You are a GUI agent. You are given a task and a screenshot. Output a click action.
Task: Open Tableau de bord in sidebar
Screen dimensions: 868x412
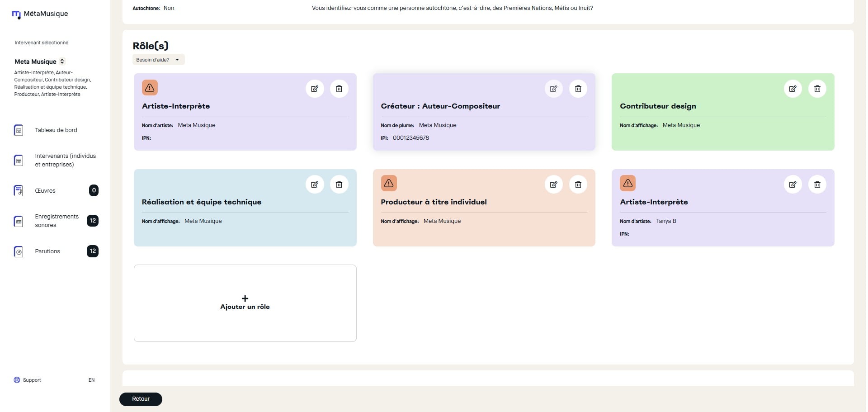click(x=56, y=130)
